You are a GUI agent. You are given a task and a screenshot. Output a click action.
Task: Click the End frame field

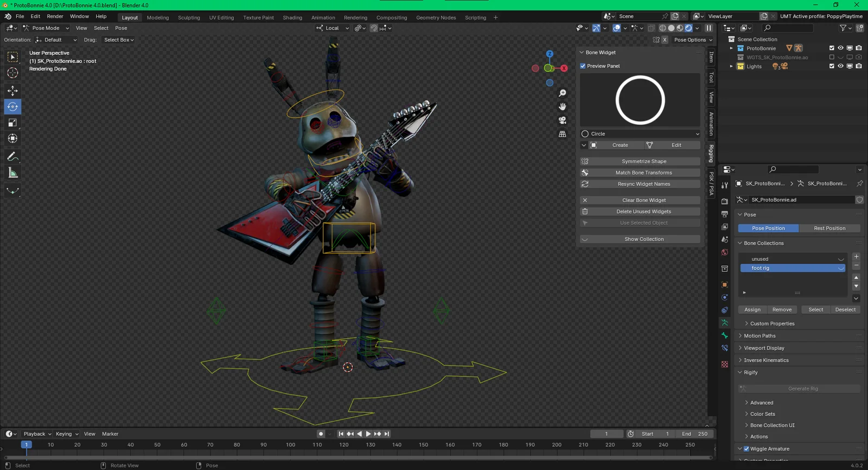694,434
